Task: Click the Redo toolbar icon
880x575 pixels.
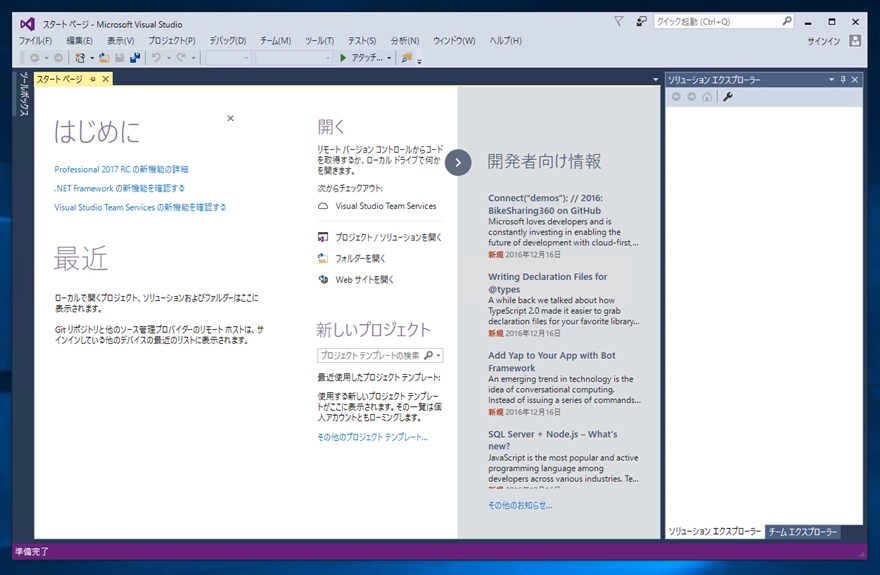Action: click(181, 58)
